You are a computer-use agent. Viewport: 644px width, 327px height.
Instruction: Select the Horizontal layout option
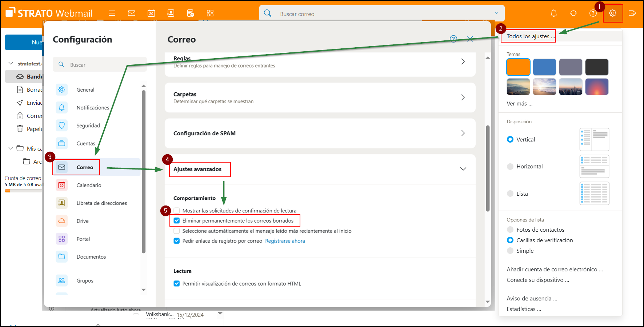pos(510,167)
